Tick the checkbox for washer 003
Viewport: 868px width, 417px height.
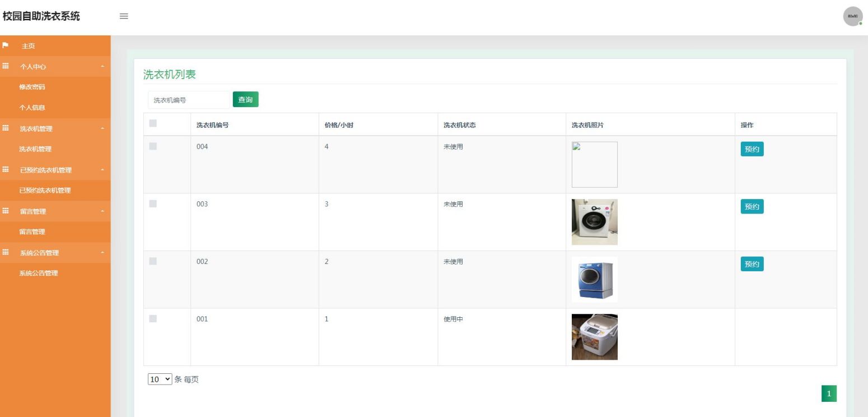click(153, 203)
